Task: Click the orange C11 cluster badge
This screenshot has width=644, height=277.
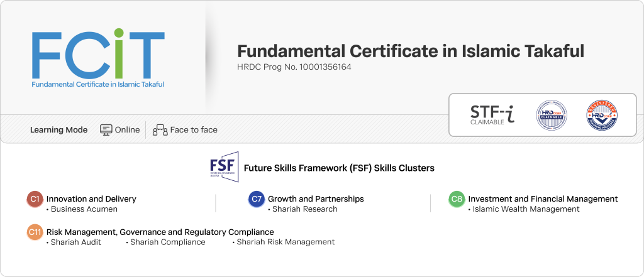Action: (35, 232)
